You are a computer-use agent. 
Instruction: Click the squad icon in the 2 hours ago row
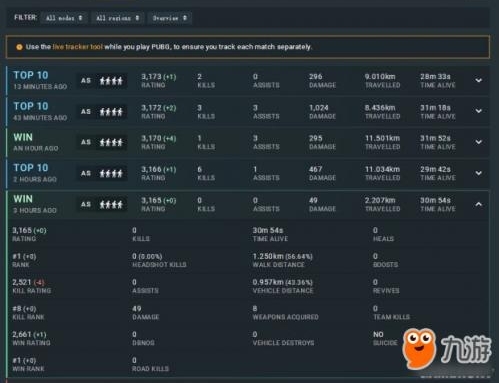coord(111,174)
